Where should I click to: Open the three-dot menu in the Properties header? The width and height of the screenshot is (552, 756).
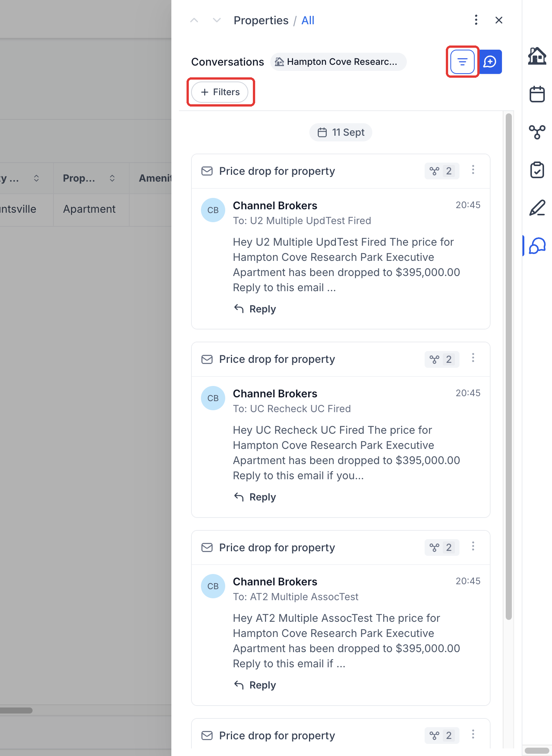click(476, 20)
